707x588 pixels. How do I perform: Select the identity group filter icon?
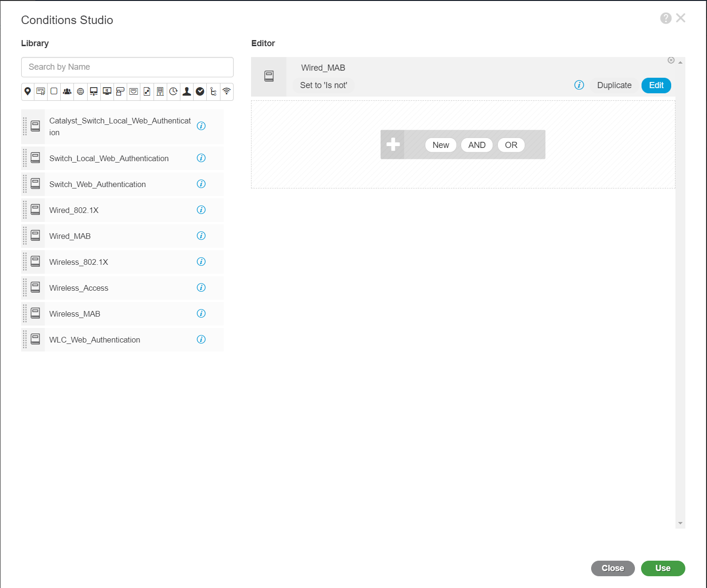pos(67,92)
